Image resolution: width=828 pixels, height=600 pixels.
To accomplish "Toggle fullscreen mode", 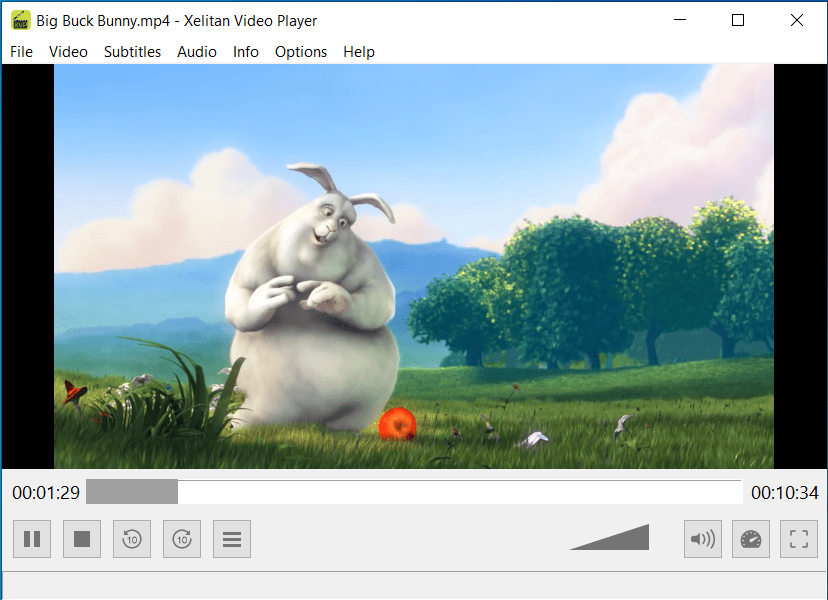I will (x=799, y=539).
